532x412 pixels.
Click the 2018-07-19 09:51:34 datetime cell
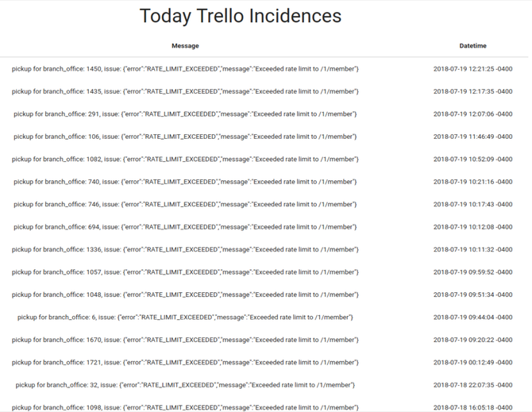[x=472, y=295]
